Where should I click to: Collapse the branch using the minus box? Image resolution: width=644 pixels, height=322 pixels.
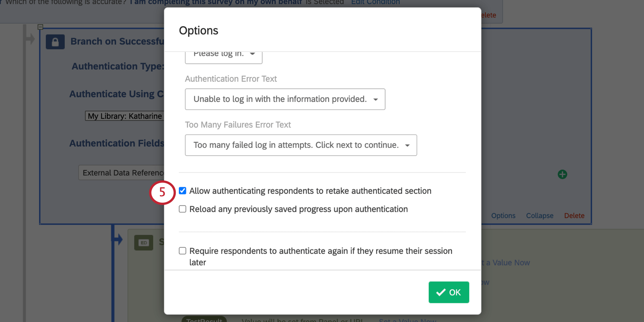(x=40, y=27)
